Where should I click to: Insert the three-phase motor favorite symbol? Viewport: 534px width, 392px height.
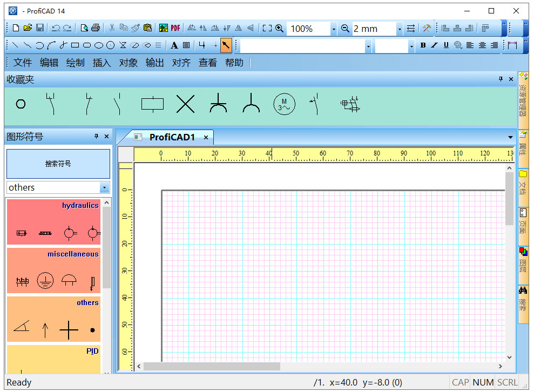[x=285, y=104]
